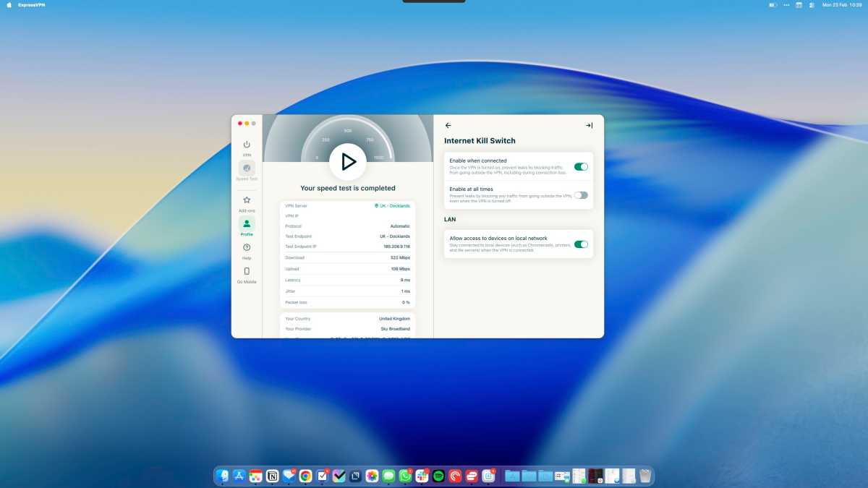Open Go Mobile in the sidebar

(x=247, y=275)
